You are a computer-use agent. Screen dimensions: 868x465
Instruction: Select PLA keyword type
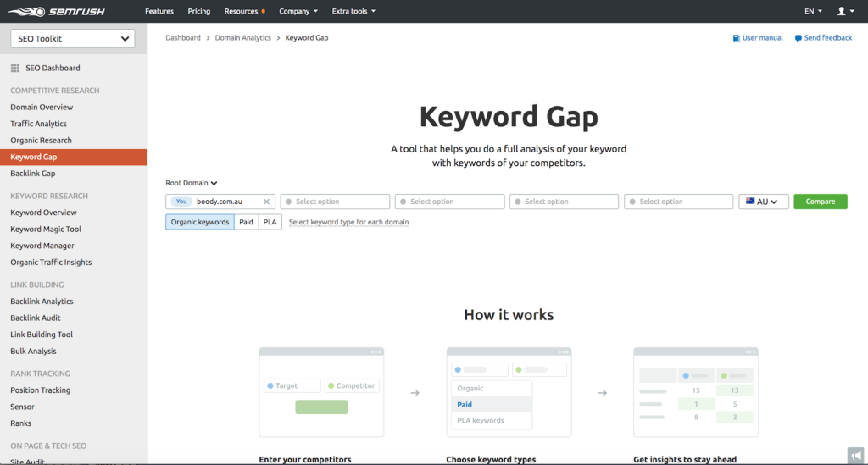(x=270, y=222)
